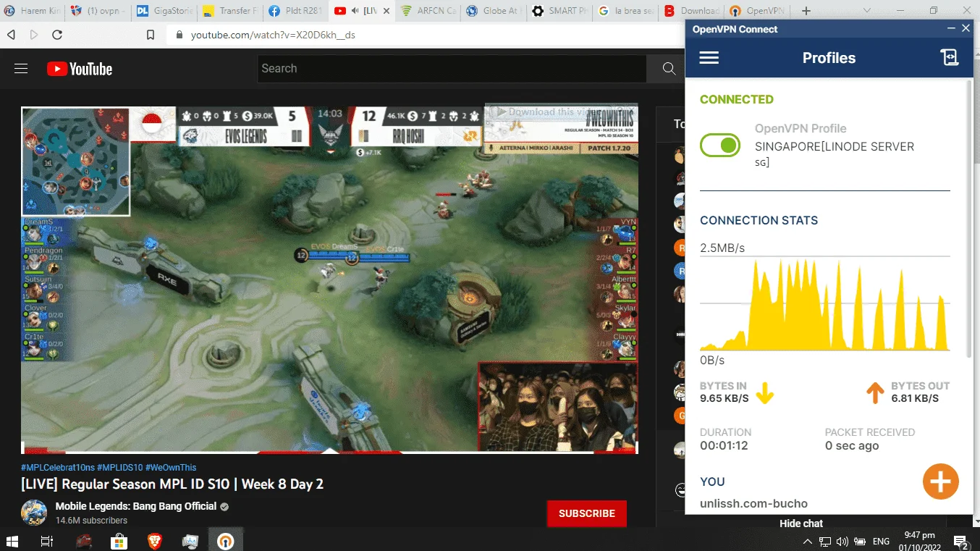The image size is (980, 551).
Task: Switch to the la brea Google tab
Action: pos(624,11)
